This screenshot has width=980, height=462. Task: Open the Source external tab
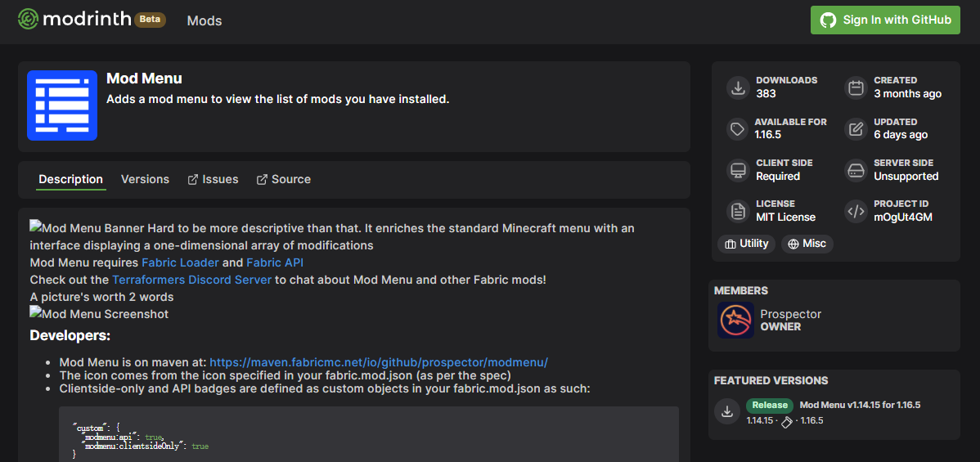284,179
